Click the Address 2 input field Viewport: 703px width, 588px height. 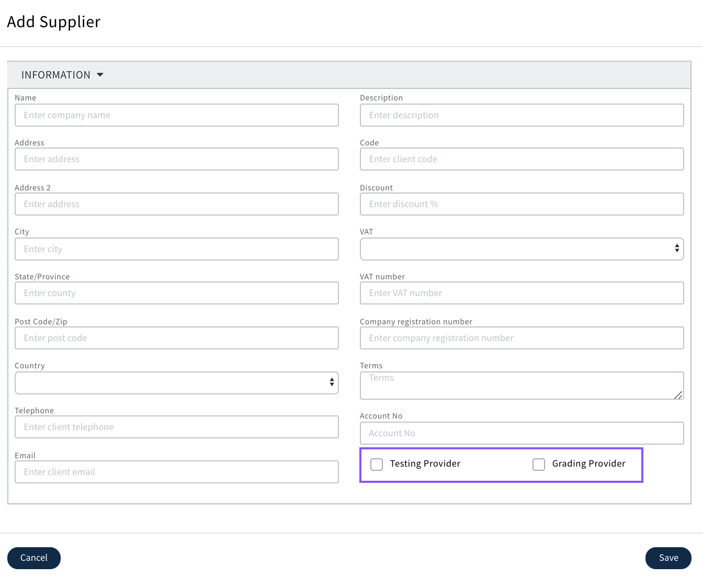tap(176, 204)
